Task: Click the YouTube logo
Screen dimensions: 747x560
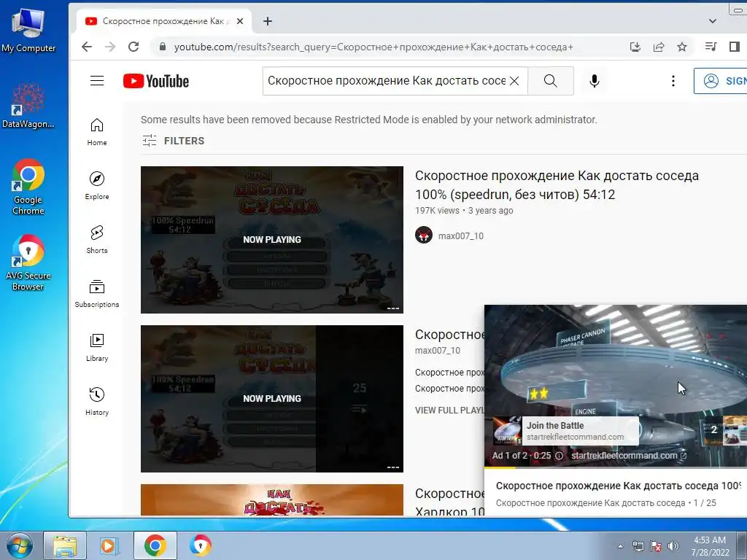Action: pos(156,81)
